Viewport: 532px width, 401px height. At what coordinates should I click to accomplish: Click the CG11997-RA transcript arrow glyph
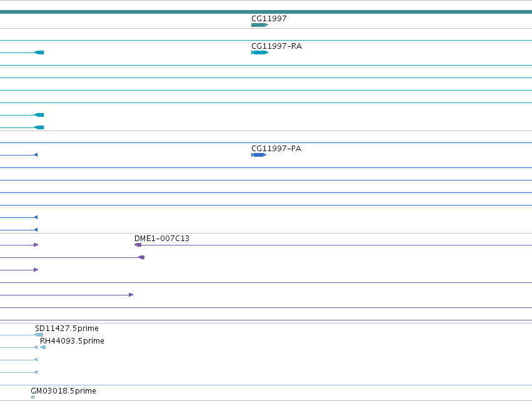click(x=260, y=52)
